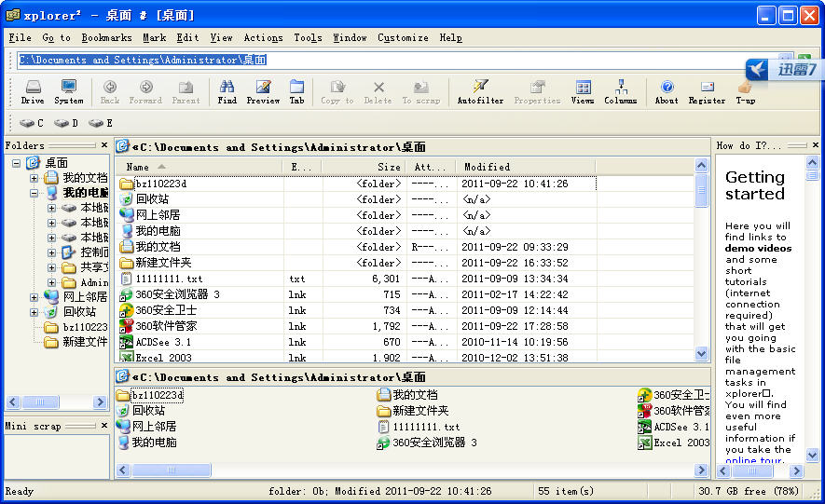Sort by the Modified column header
The height and width of the screenshot is (504, 825).
click(x=526, y=167)
